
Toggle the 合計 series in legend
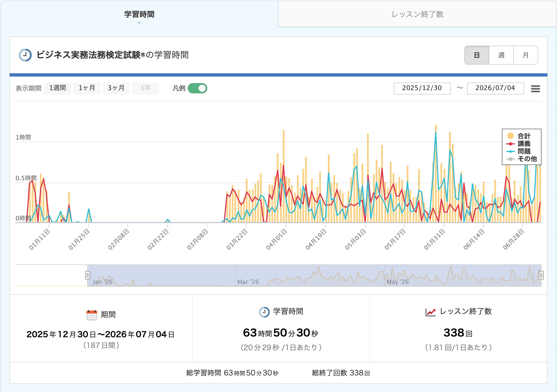click(519, 136)
